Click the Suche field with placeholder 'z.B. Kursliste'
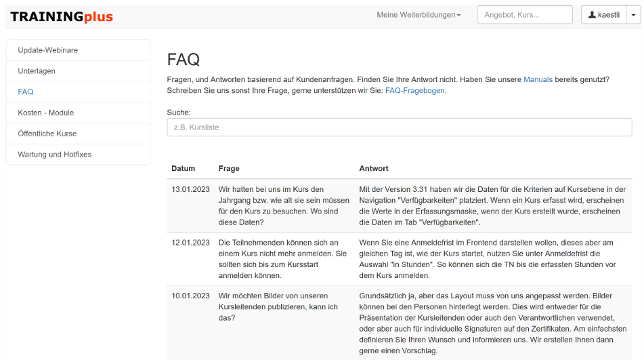Image resolution: width=644 pixels, height=360 pixels. point(400,127)
